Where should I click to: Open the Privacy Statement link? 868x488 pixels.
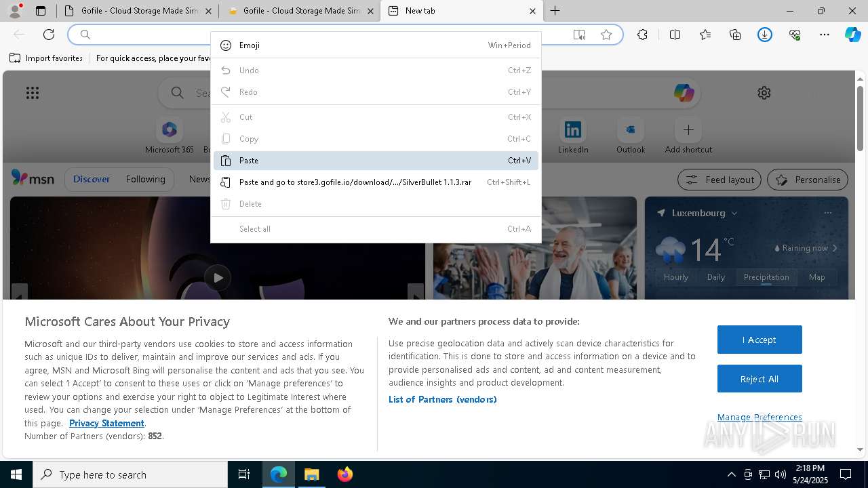point(106,423)
